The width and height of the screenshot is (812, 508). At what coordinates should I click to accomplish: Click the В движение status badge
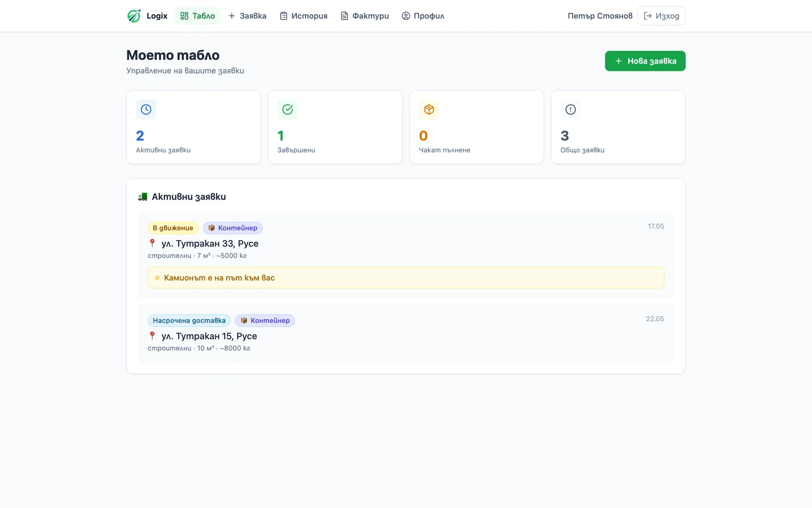(173, 228)
